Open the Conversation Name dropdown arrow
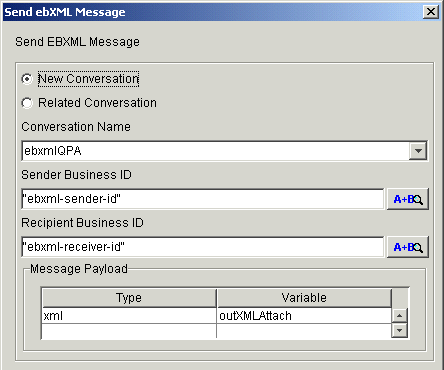The width and height of the screenshot is (444, 370). click(418, 151)
